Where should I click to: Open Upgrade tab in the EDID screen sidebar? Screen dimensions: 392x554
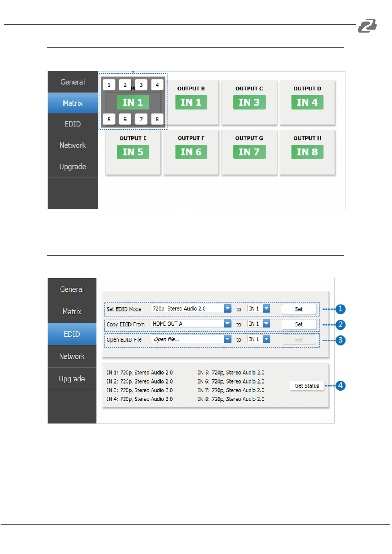(x=72, y=379)
